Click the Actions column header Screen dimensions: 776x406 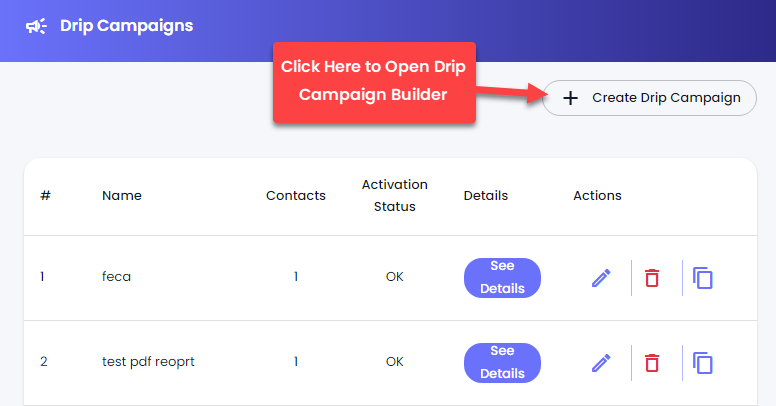point(597,196)
